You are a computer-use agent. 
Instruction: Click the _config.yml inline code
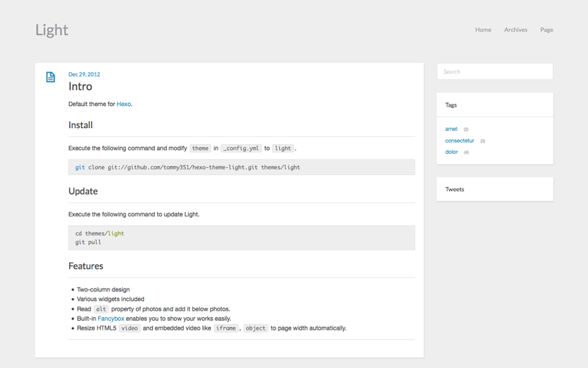point(241,149)
